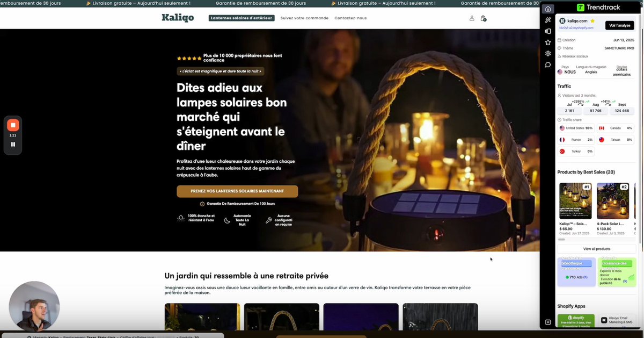644x338 pixels.
Task: Collapse Trendtrack panel with bottom-left X icon
Action: pyautogui.click(x=548, y=322)
